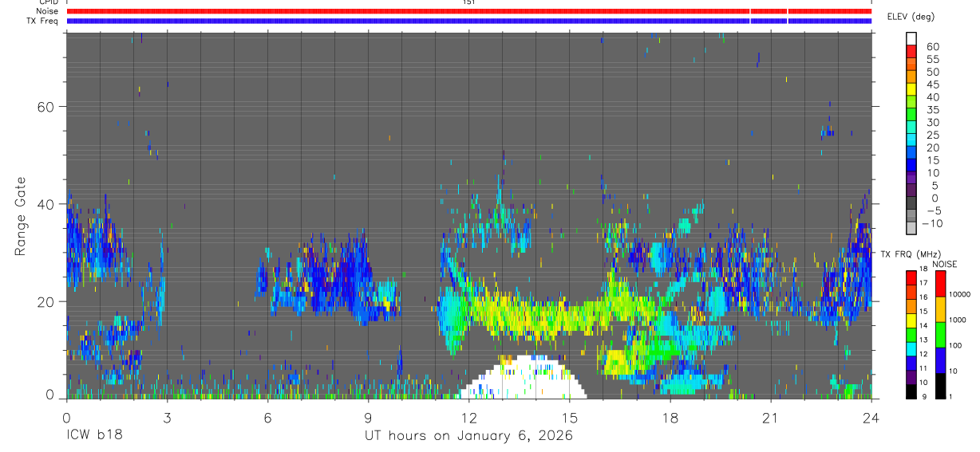Click the '9' label on TX FRQ scale
980x452 pixels.
[x=926, y=397]
